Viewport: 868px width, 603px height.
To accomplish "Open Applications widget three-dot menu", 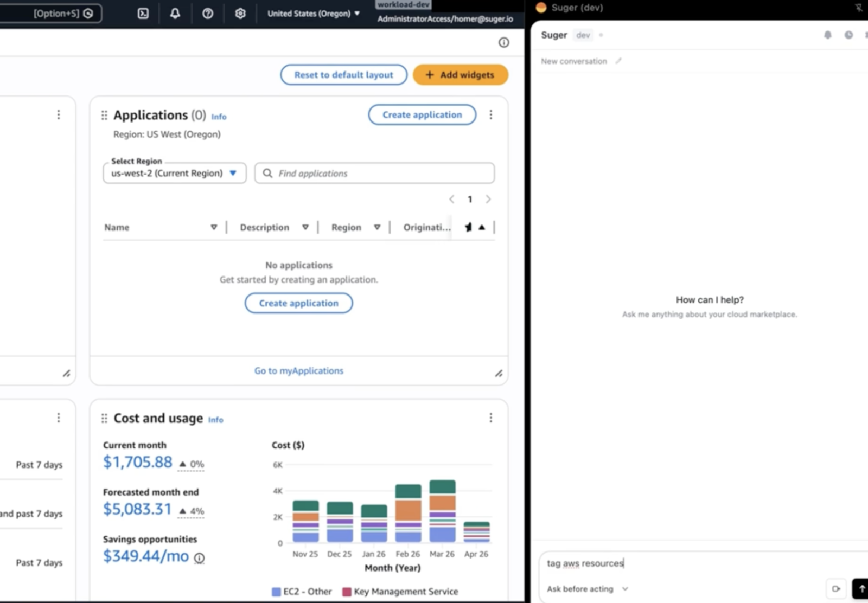I will click(x=491, y=114).
